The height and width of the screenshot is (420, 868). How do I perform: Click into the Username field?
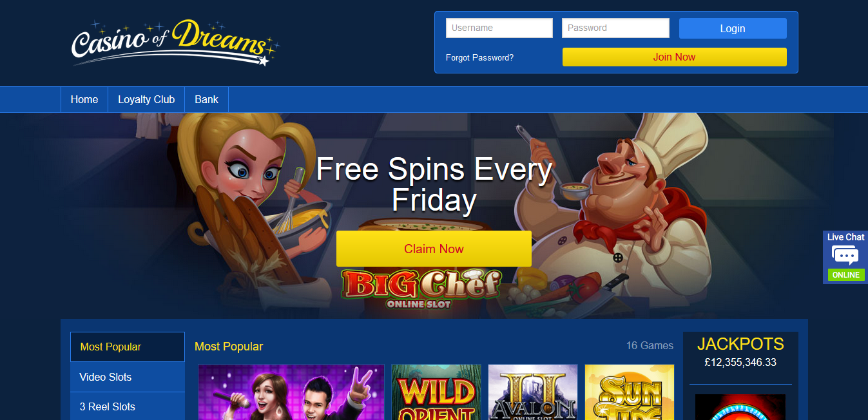(x=499, y=28)
